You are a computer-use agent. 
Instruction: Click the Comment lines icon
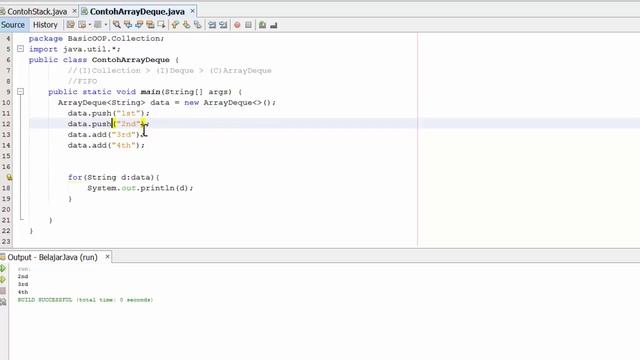click(x=262, y=25)
